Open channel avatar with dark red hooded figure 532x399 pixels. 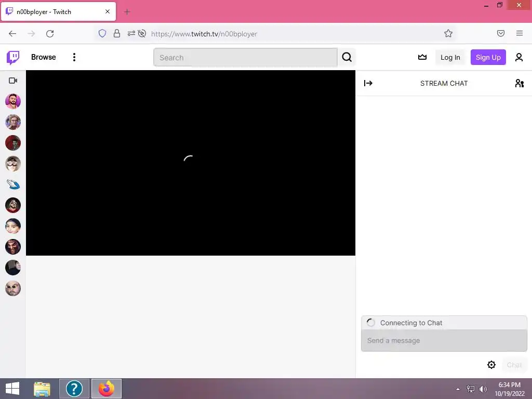click(13, 143)
